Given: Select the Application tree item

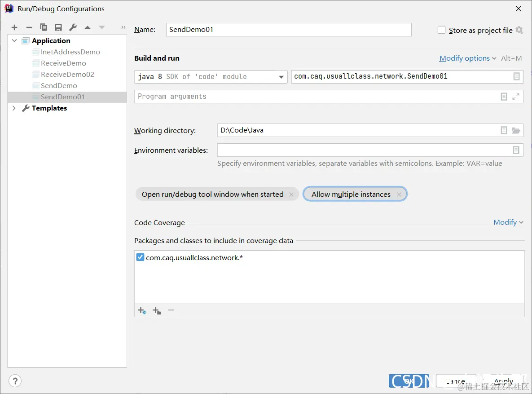Looking at the screenshot, I should (x=51, y=41).
